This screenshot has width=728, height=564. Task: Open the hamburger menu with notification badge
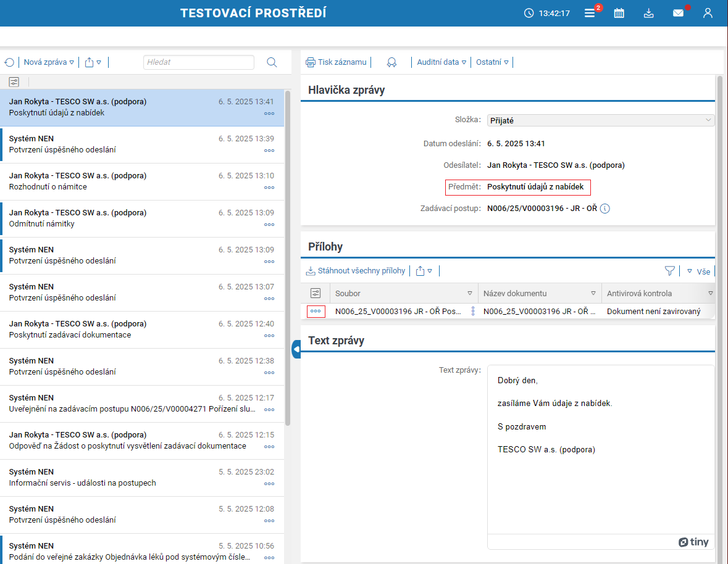(x=590, y=13)
